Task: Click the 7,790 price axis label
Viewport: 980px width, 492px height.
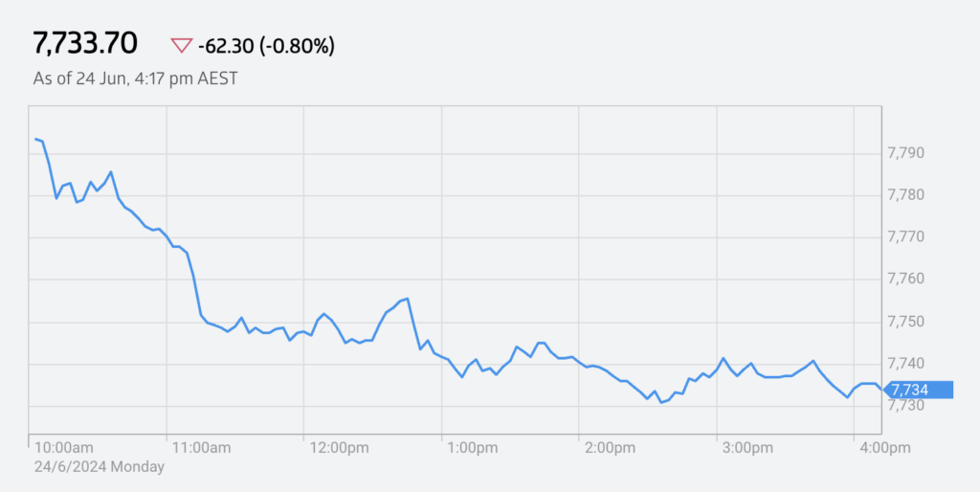Action: 906,153
